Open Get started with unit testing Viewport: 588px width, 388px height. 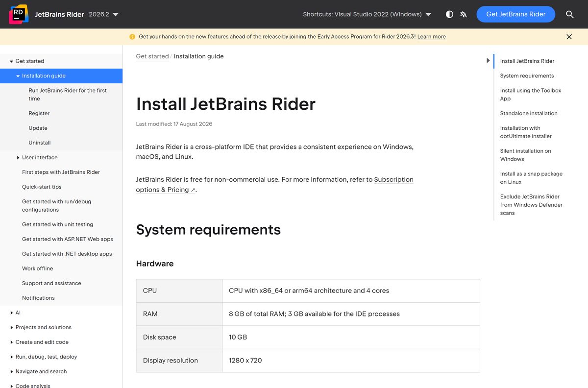[57, 224]
